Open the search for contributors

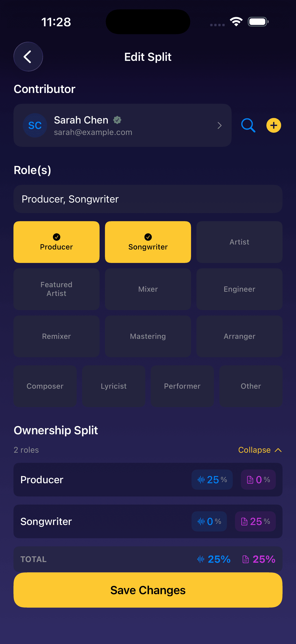(x=248, y=126)
